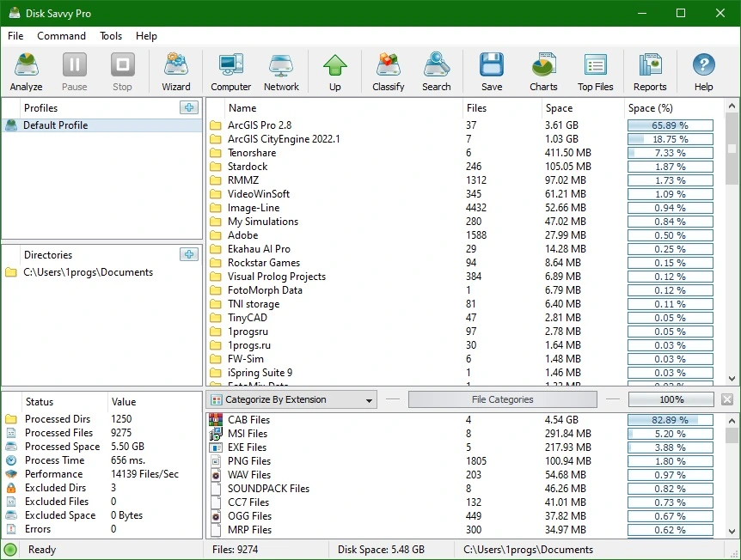Select the ArcGIS CityEngine 2022.1 folder row
The height and width of the screenshot is (560, 741).
click(464, 139)
